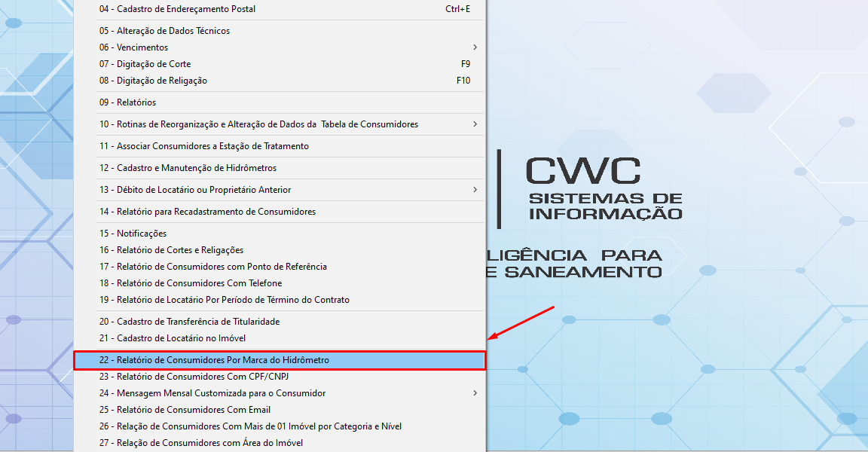Screen dimensions: 868x452
Task: Expand Débito de Locatário submenu arrow
Action: pyautogui.click(x=475, y=190)
